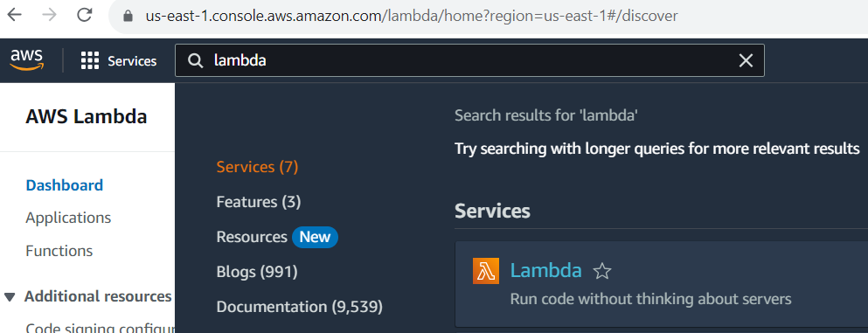Open the Services grid icon
The width and height of the screenshot is (868, 333).
tap(90, 60)
